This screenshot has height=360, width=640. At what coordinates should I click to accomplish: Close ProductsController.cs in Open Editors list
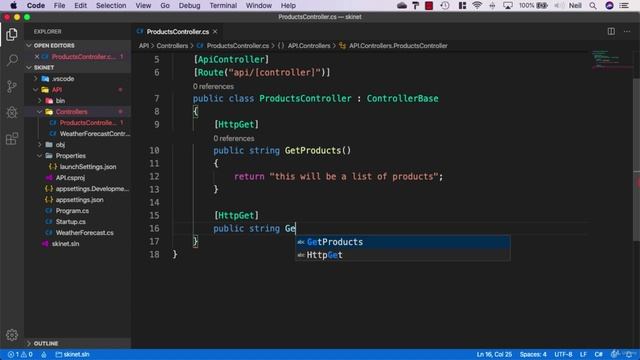(x=37, y=57)
